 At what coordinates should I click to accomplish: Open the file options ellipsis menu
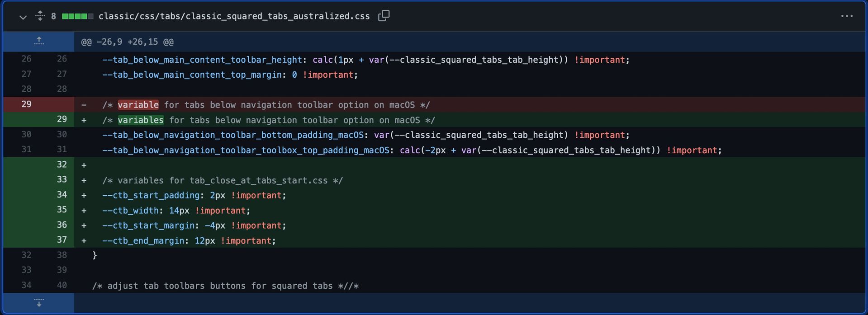pyautogui.click(x=847, y=16)
